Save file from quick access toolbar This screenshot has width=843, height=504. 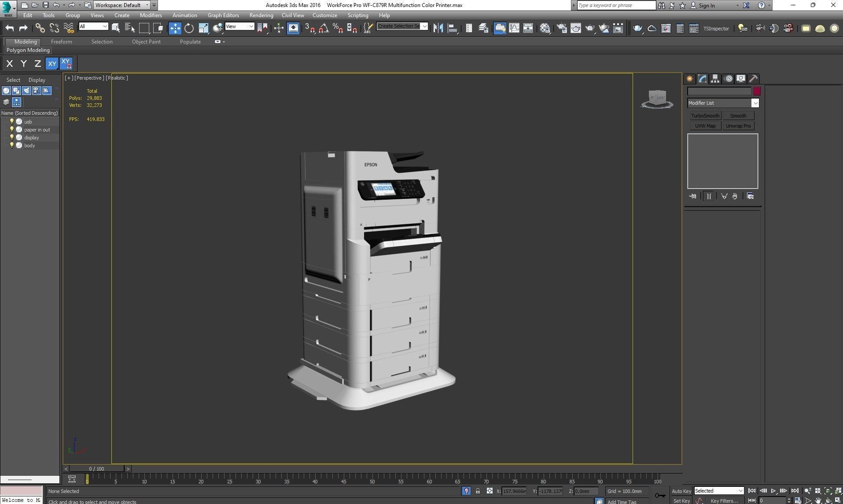pyautogui.click(x=45, y=5)
